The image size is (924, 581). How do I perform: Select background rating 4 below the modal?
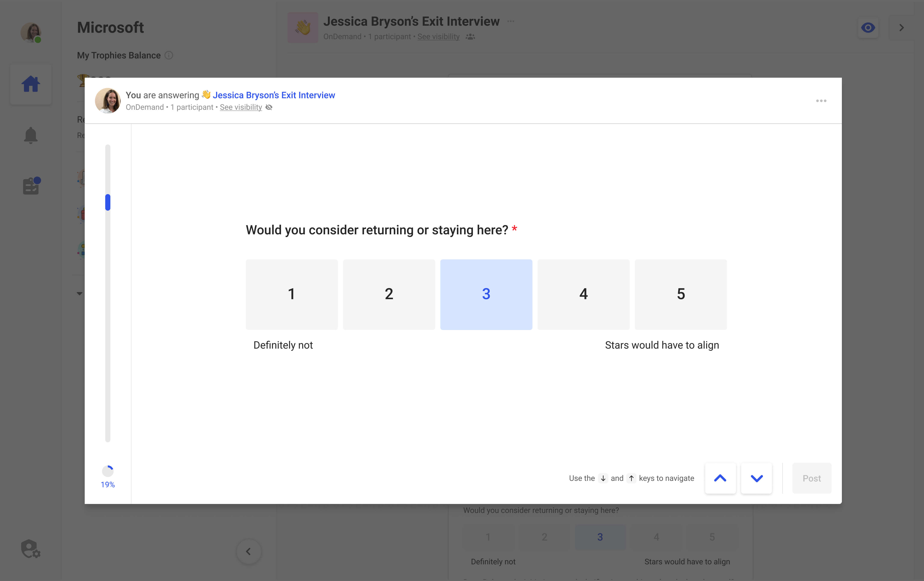coord(657,537)
